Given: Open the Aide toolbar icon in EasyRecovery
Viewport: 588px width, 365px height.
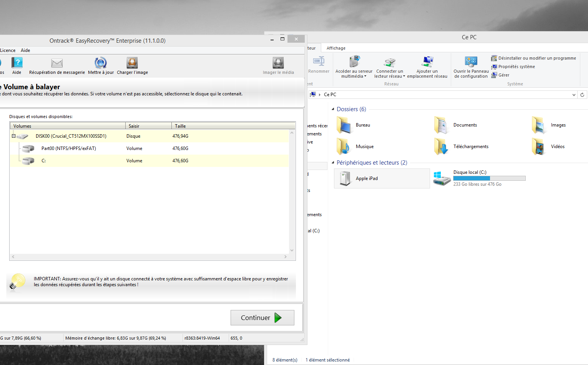Looking at the screenshot, I should (17, 63).
